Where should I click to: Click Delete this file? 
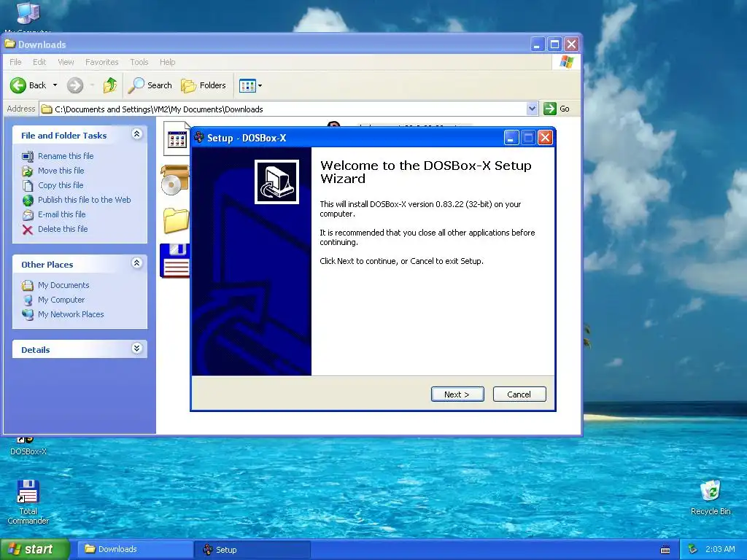(x=63, y=229)
